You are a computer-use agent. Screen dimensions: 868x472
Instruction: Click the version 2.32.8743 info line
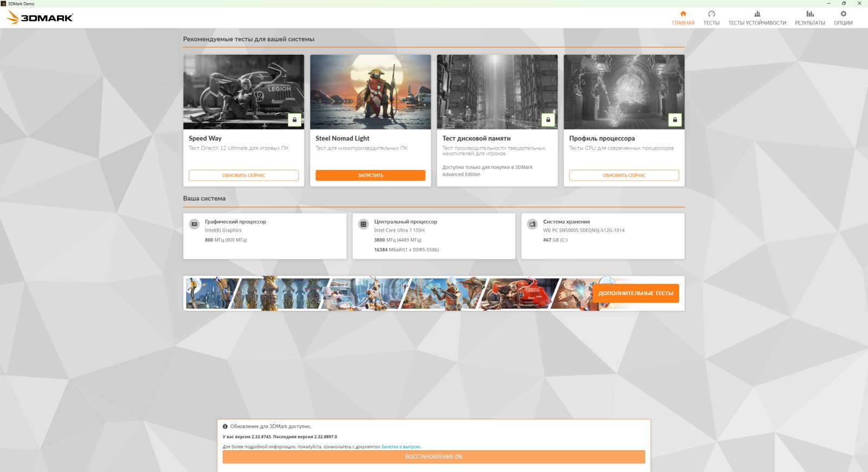[280, 437]
